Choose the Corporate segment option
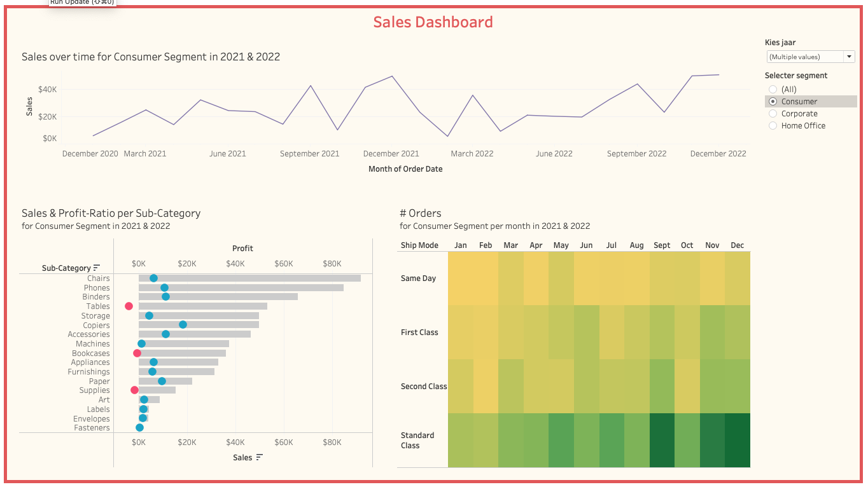The height and width of the screenshot is (487, 868). pyautogui.click(x=773, y=114)
